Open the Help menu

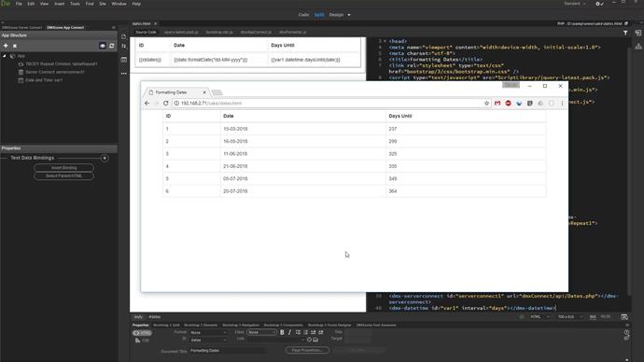coord(136,4)
